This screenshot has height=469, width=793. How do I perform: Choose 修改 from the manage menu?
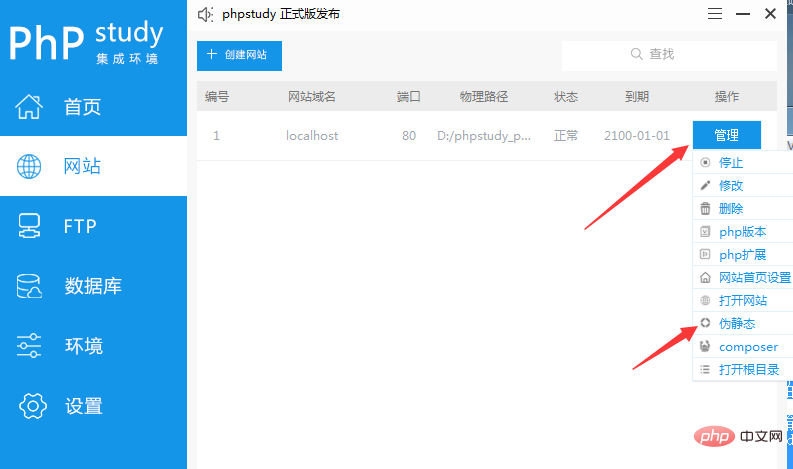743,185
